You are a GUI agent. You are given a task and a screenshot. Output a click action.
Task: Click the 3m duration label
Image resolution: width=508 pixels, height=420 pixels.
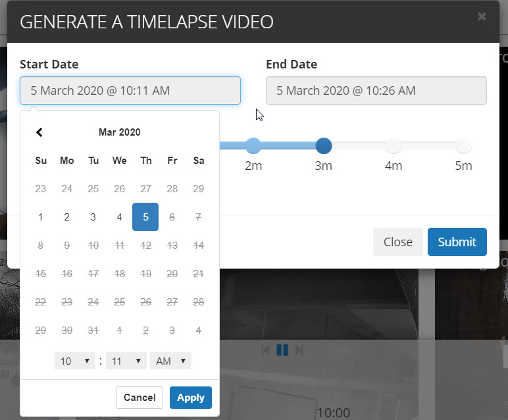point(323,166)
